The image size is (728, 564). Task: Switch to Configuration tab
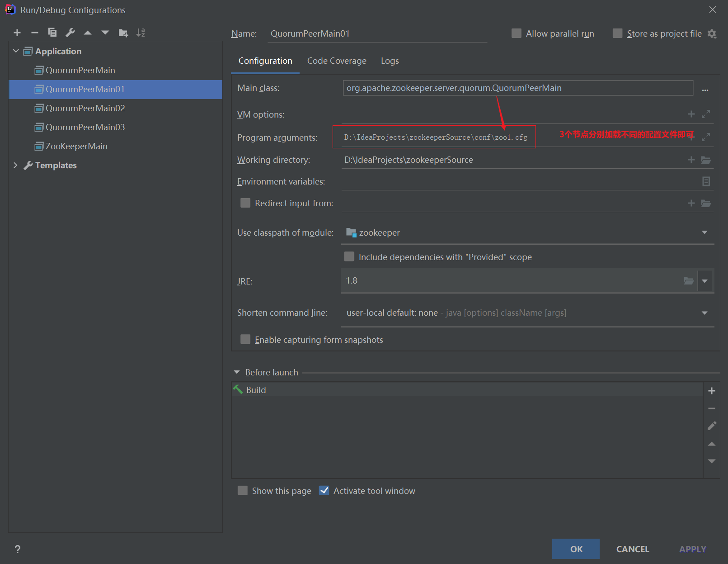point(265,61)
